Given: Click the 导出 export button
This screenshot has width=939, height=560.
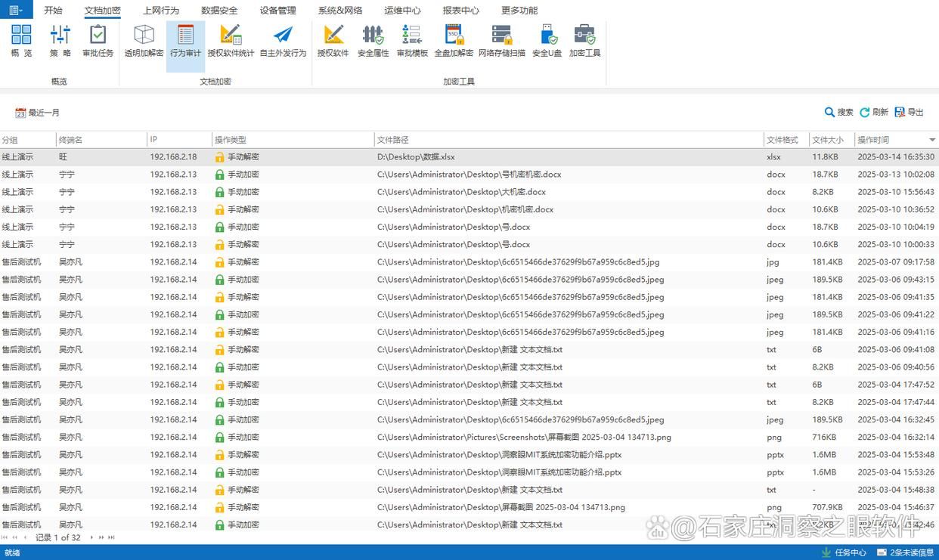Looking at the screenshot, I should point(909,112).
